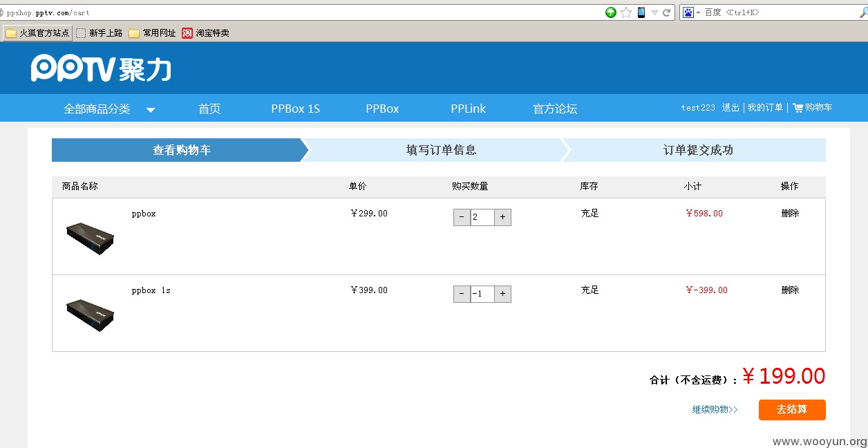Click the test223 username
868x448 pixels.
(698, 107)
